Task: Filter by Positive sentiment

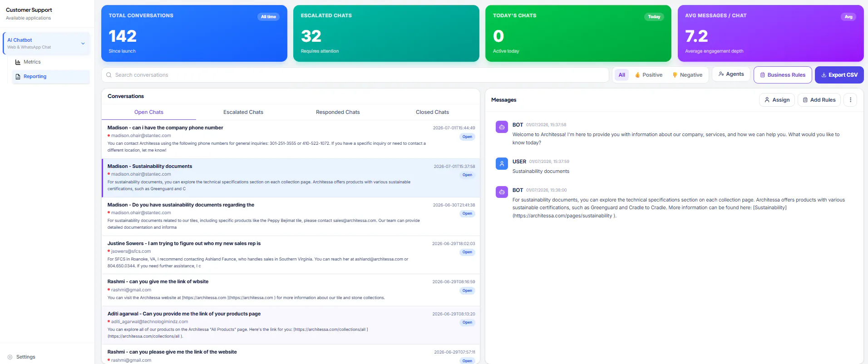Action: point(648,75)
